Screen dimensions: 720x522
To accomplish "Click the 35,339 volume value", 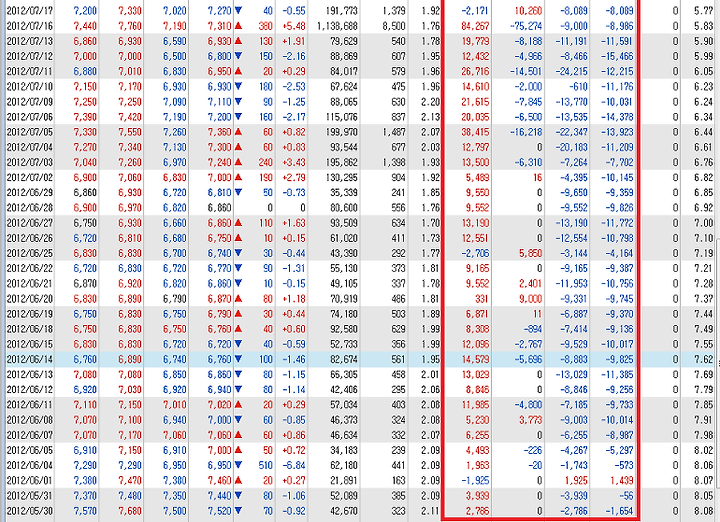I will point(344,192).
